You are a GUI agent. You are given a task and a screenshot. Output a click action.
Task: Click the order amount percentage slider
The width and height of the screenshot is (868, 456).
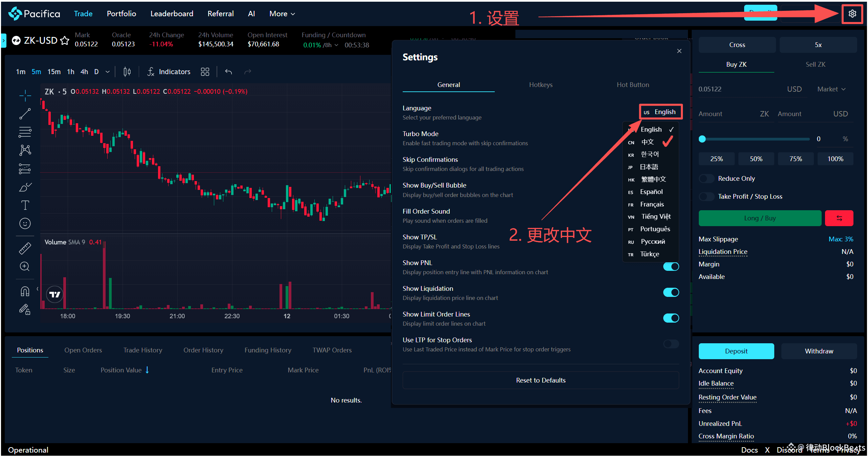coord(755,139)
